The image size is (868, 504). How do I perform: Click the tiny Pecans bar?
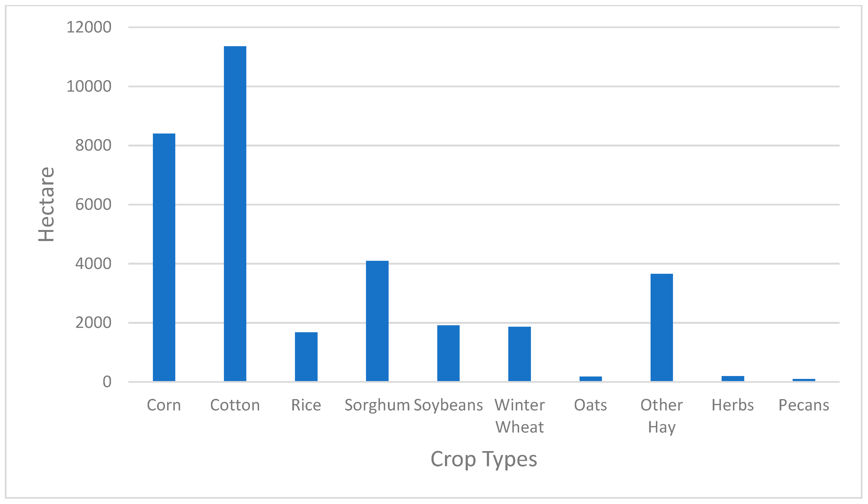coord(804,380)
